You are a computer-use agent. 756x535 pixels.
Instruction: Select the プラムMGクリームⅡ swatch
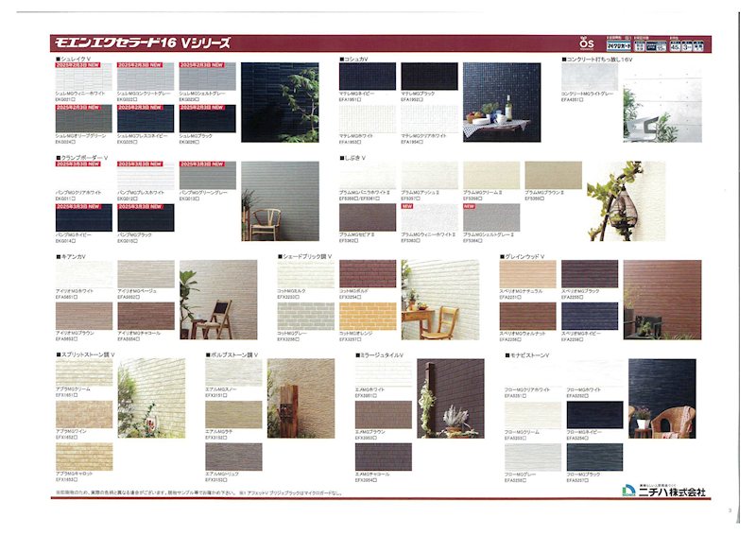(491, 175)
